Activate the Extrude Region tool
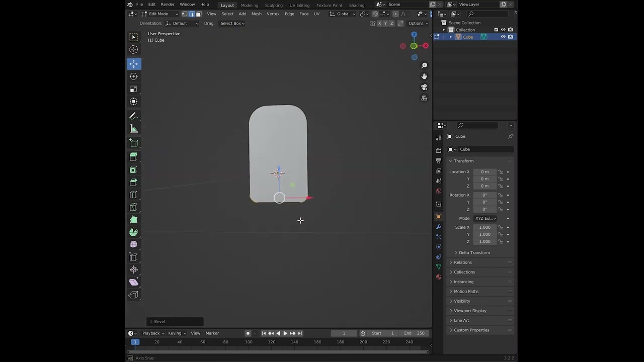 click(134, 157)
